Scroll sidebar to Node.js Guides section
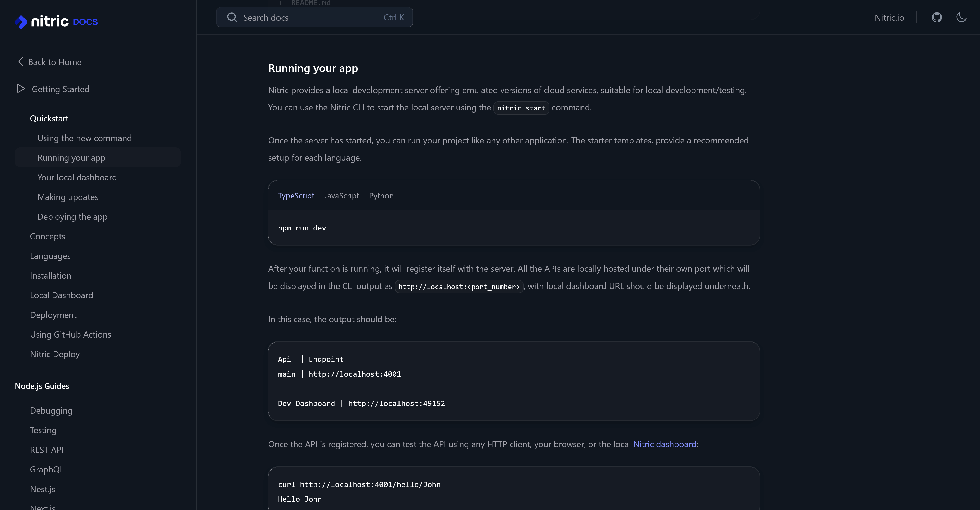The width and height of the screenshot is (980, 510). coord(42,385)
